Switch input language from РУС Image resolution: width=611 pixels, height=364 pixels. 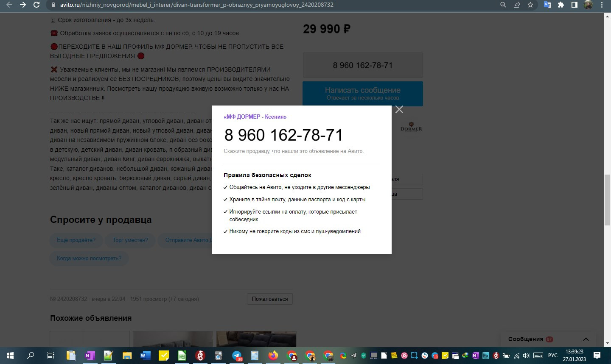point(553,356)
